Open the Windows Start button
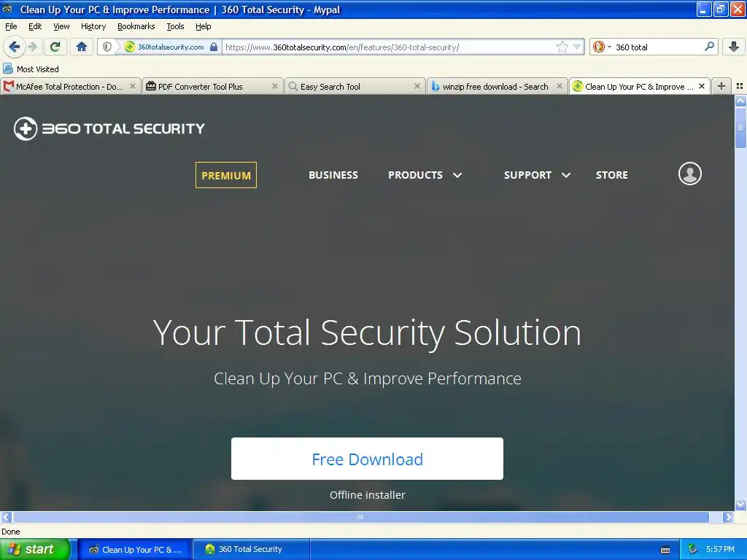Image resolution: width=747 pixels, height=560 pixels. (x=34, y=549)
